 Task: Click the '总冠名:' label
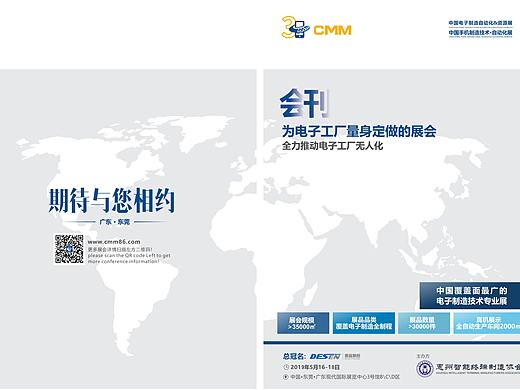click(295, 356)
